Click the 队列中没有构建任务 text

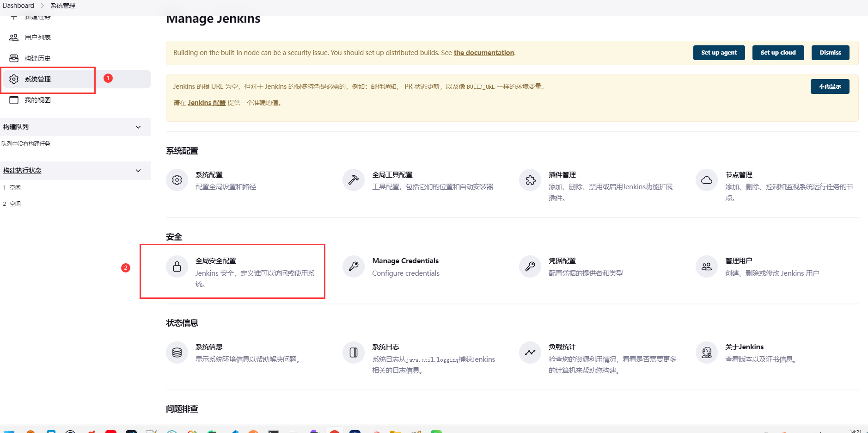click(26, 144)
